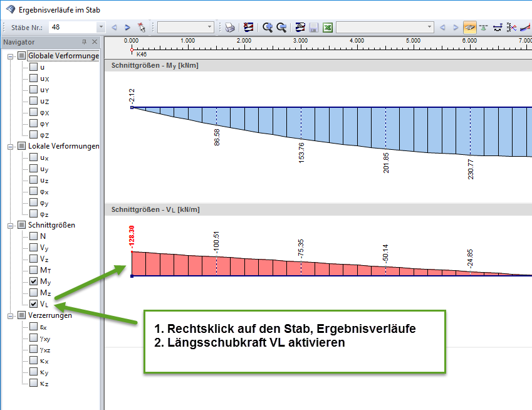Image resolution: width=532 pixels, height=410 pixels.
Task: Click the 5.000 mark on the ruler
Action: 413,40
